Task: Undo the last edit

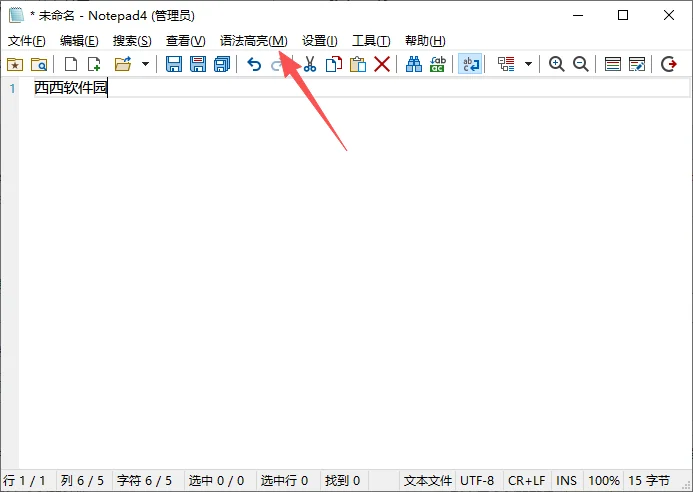Action: click(254, 65)
